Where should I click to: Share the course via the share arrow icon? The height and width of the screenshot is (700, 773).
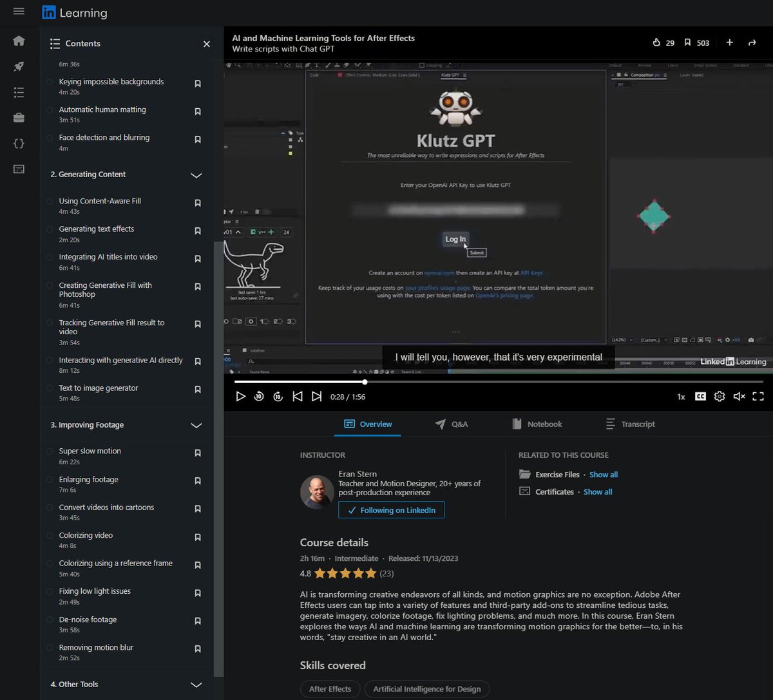pyautogui.click(x=752, y=43)
